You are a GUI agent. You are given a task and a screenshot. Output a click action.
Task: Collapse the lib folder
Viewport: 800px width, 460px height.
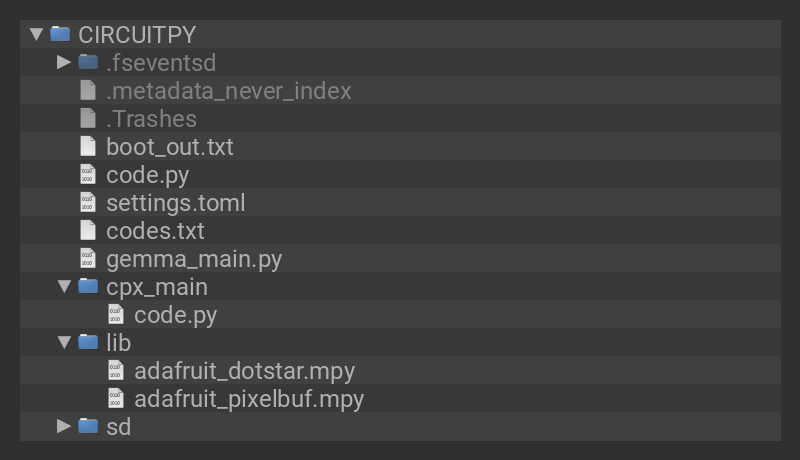(64, 342)
